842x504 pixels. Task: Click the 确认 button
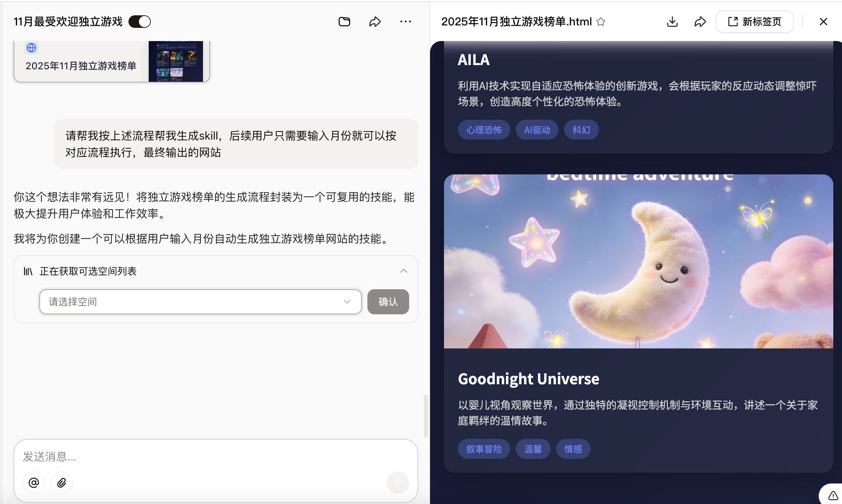(388, 302)
